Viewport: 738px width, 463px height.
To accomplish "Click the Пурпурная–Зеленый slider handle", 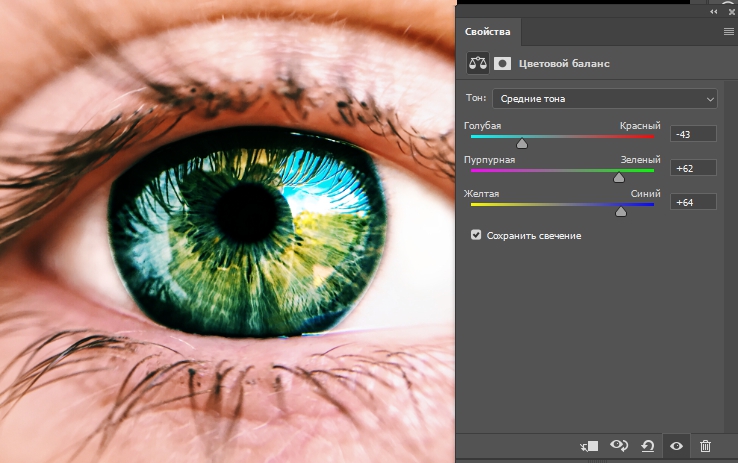I will (619, 177).
